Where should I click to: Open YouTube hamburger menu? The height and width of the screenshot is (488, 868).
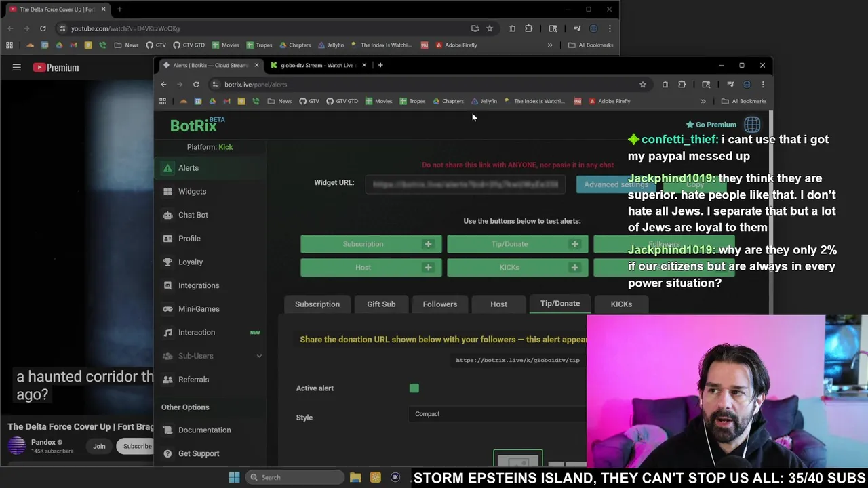pyautogui.click(x=17, y=68)
